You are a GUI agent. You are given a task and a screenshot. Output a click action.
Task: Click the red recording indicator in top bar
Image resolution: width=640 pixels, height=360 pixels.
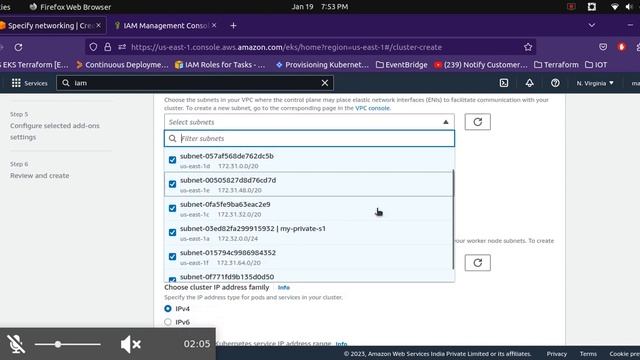[571, 7]
